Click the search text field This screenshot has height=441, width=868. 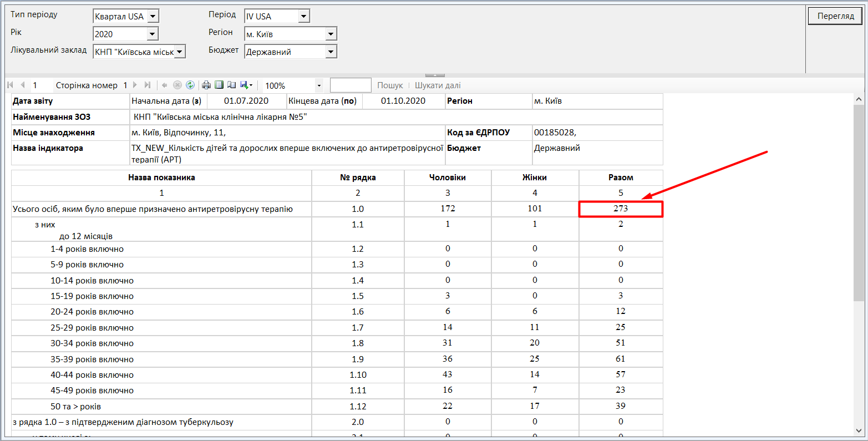point(351,85)
